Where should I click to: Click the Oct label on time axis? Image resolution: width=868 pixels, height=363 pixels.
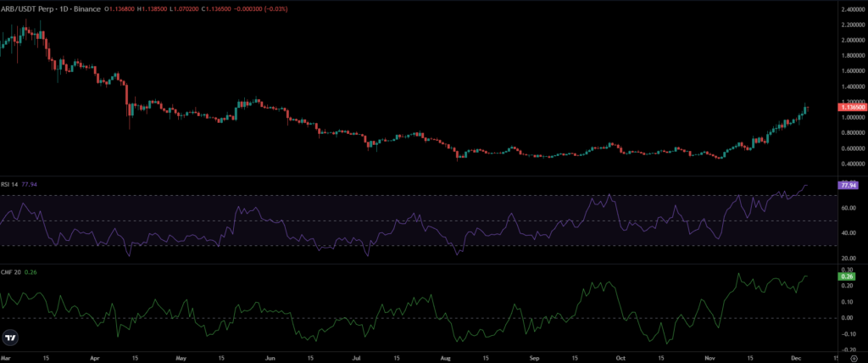[x=620, y=358]
